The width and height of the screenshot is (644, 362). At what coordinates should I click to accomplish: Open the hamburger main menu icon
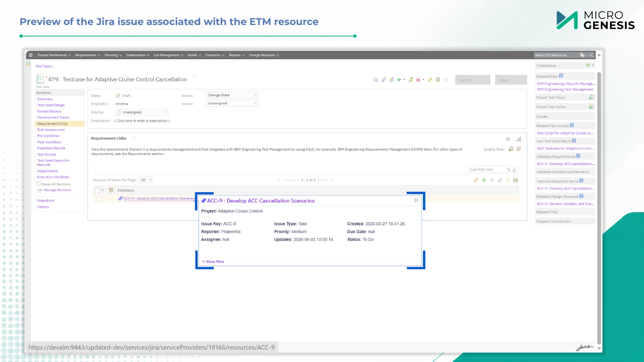click(31, 55)
